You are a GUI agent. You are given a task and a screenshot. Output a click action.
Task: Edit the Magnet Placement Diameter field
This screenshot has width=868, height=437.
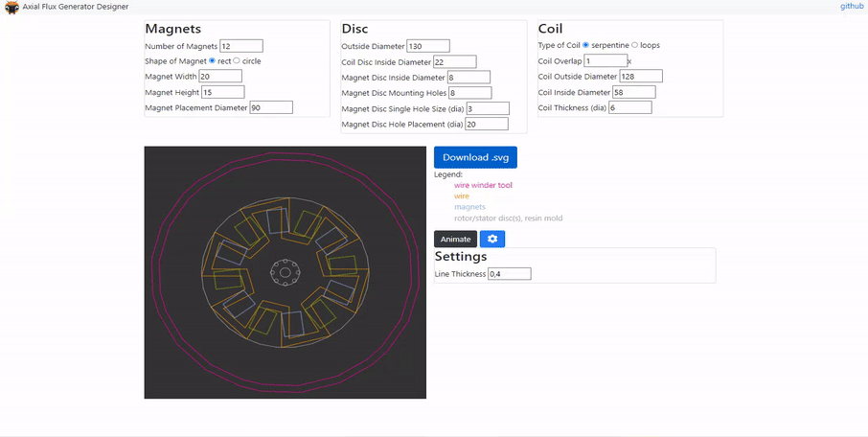click(x=271, y=107)
